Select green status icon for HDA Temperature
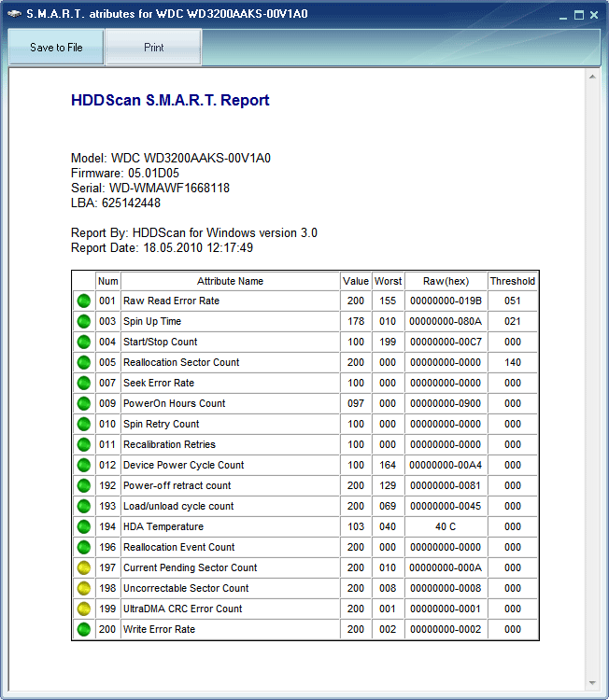 point(83,526)
